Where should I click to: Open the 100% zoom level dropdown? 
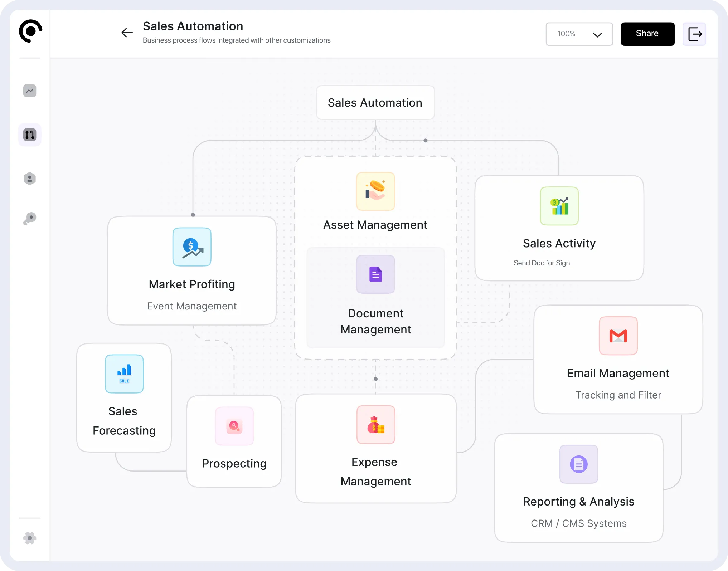[x=579, y=34]
